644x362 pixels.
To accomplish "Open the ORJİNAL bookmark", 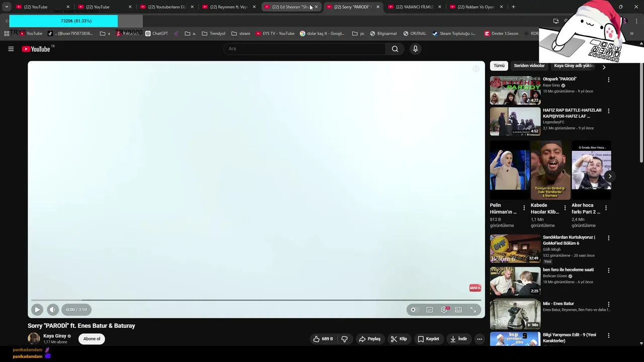I will (415, 34).
